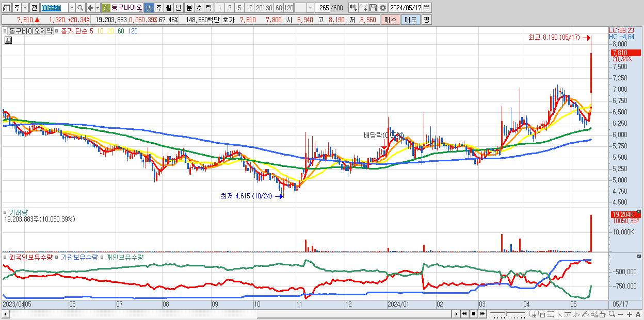The image size is (644, 320).
Task: Click the minus zoom-out icon
Action: 620,314
